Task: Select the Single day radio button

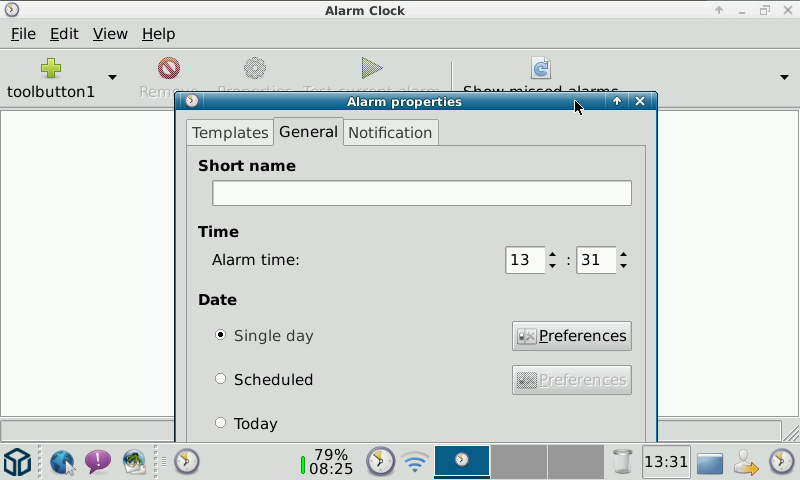Action: (x=220, y=335)
